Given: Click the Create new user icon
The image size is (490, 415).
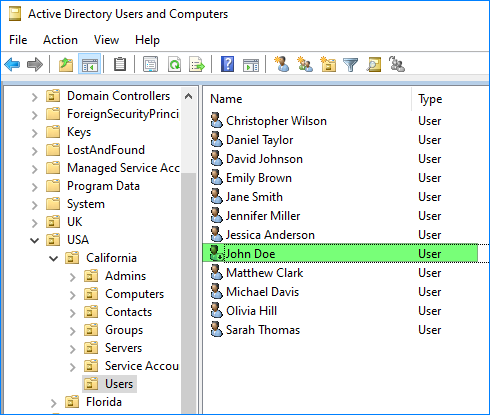Looking at the screenshot, I should (x=282, y=64).
